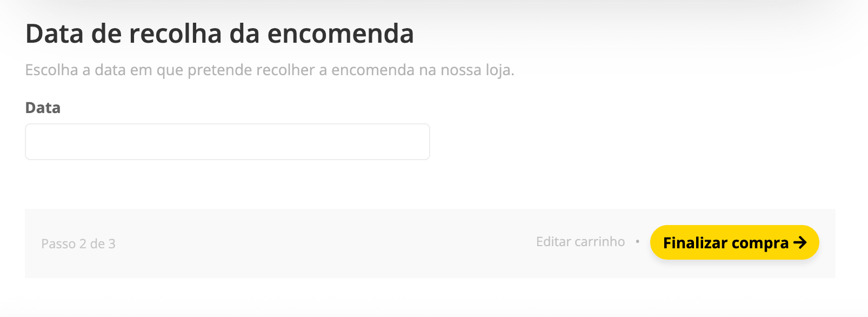The height and width of the screenshot is (317, 868).
Task: Click the word Editar in the cart link
Action: click(x=553, y=242)
